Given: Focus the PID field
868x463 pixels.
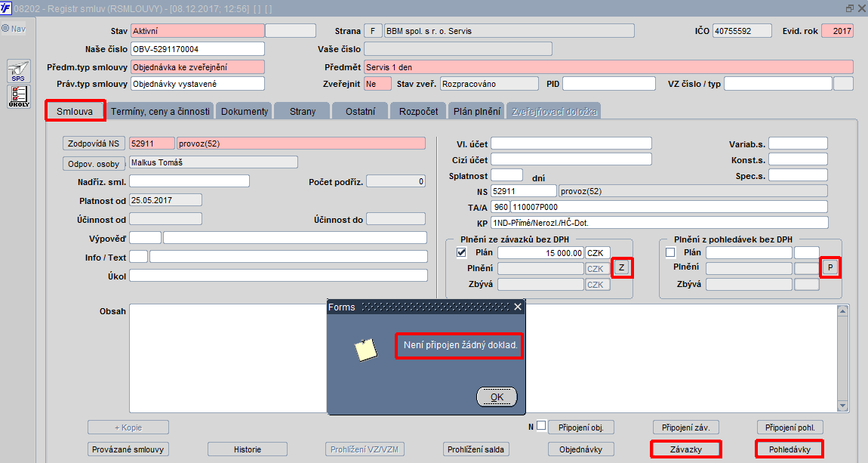Looking at the screenshot, I should (609, 84).
